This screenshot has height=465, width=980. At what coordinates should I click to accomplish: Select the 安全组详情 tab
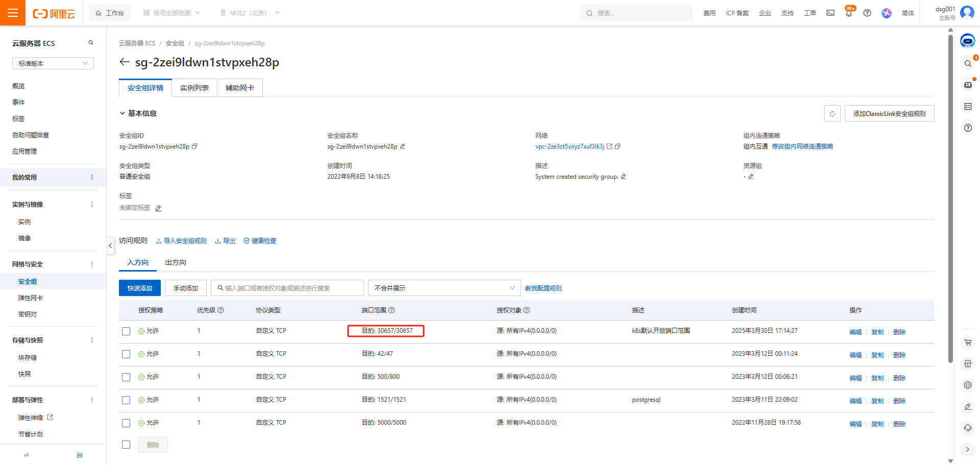pyautogui.click(x=145, y=88)
